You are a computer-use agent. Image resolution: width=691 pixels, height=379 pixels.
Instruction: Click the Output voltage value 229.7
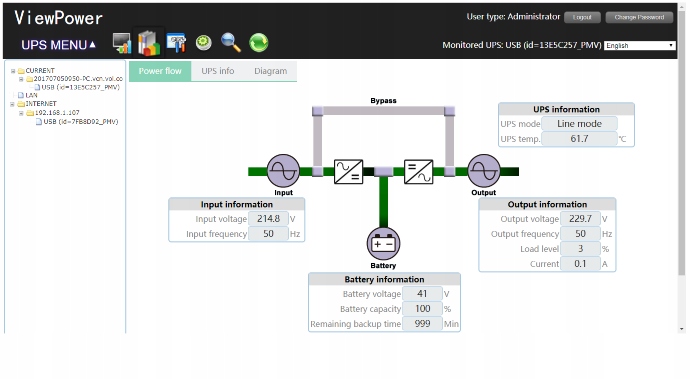click(x=580, y=219)
